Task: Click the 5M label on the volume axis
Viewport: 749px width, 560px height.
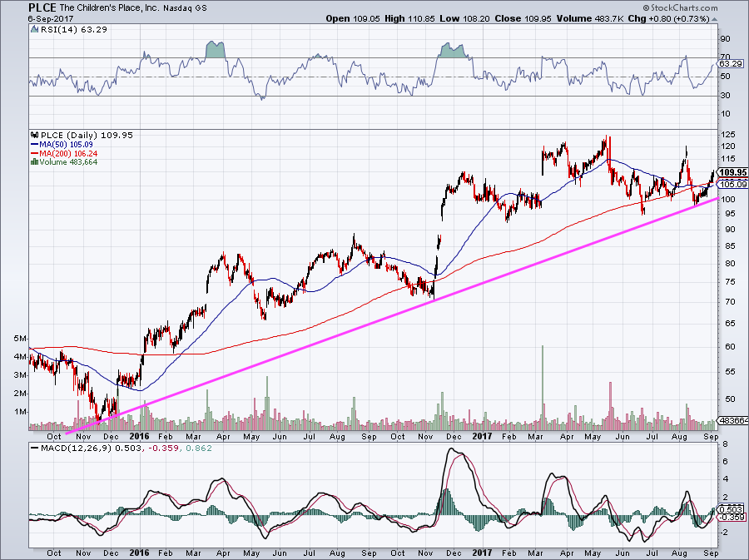Action: pos(20,339)
